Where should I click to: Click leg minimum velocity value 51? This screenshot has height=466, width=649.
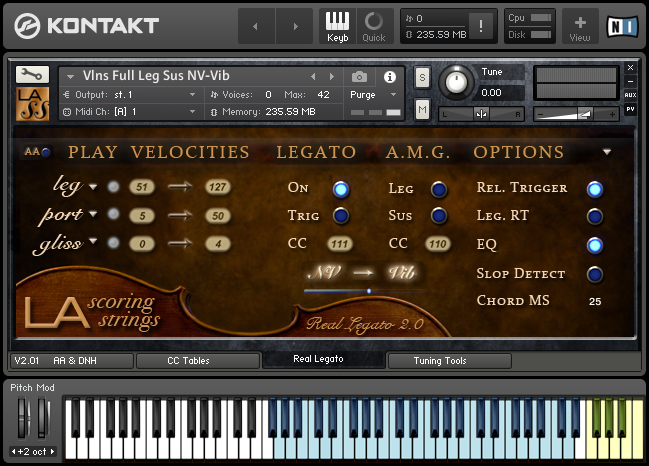click(x=142, y=187)
